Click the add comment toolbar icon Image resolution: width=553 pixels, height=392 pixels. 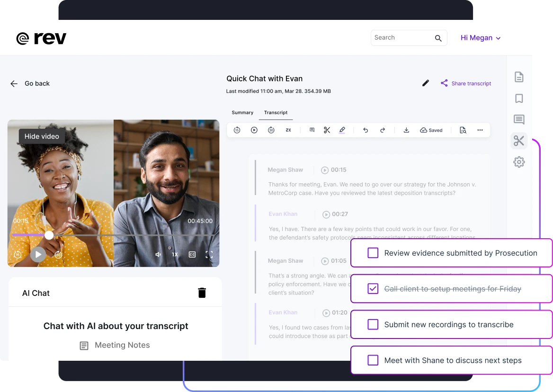click(312, 130)
